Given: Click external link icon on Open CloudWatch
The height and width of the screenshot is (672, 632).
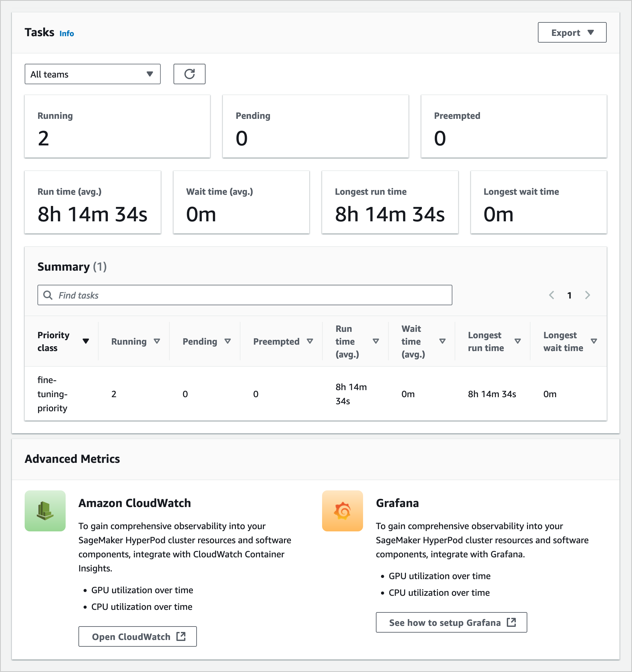Looking at the screenshot, I should pos(181,636).
